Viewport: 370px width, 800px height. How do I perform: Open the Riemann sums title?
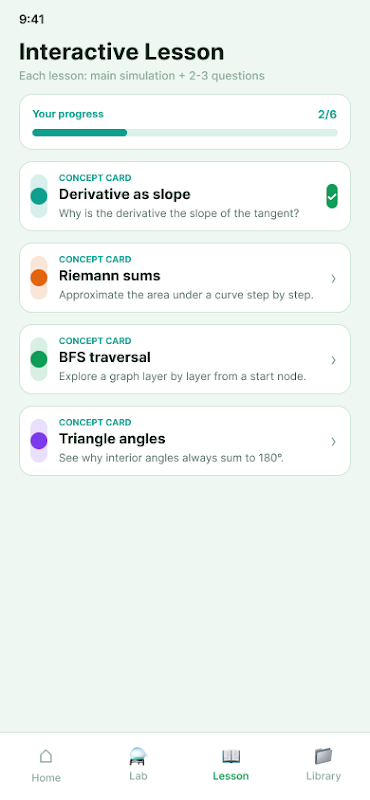coord(110,276)
